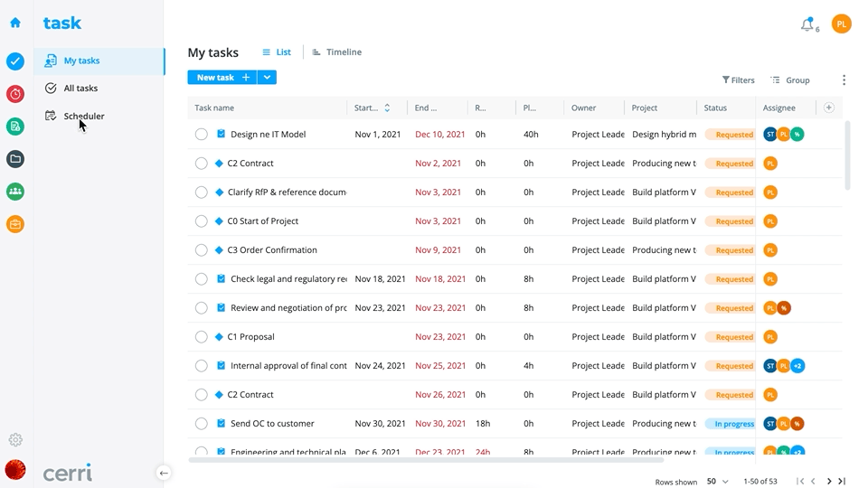868x488 pixels.
Task: Open the green document module icon
Action: click(x=15, y=127)
